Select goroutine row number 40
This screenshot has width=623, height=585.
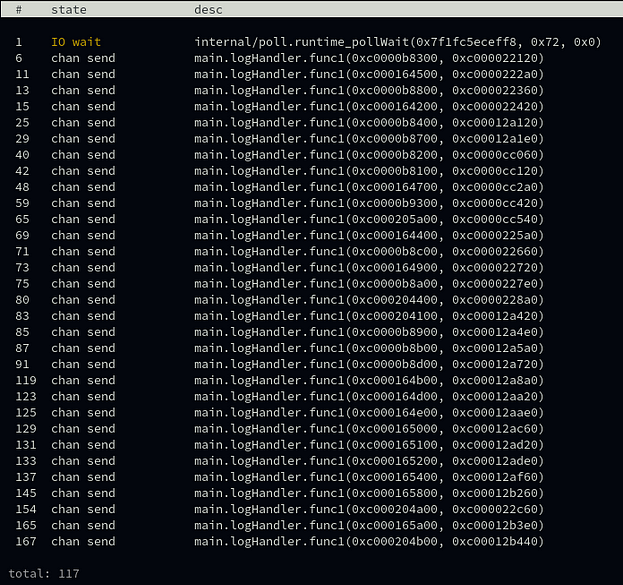tap(312, 155)
